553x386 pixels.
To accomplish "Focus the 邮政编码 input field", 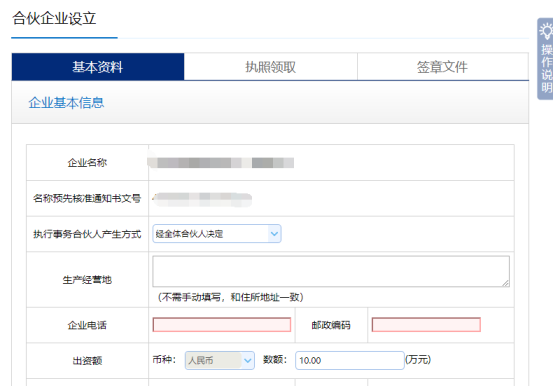I will tap(426, 325).
